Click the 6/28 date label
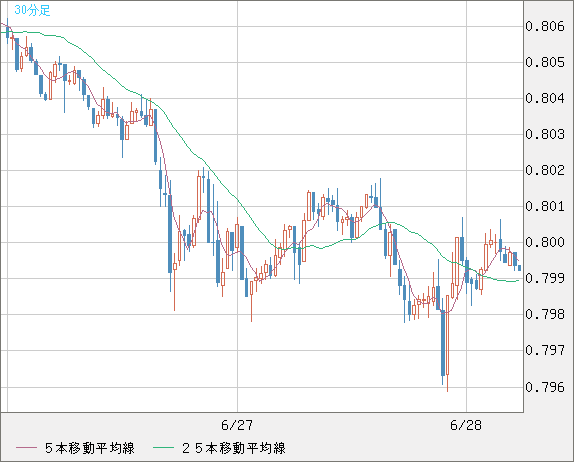Image resolution: width=574 pixels, height=462 pixels. (x=466, y=425)
